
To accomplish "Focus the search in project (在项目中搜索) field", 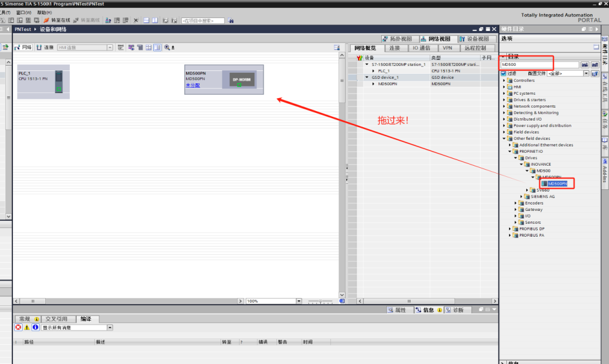I will (203, 21).
